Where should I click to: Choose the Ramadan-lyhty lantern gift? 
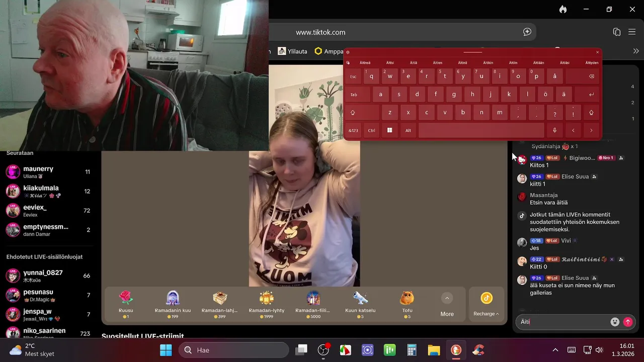point(266,304)
